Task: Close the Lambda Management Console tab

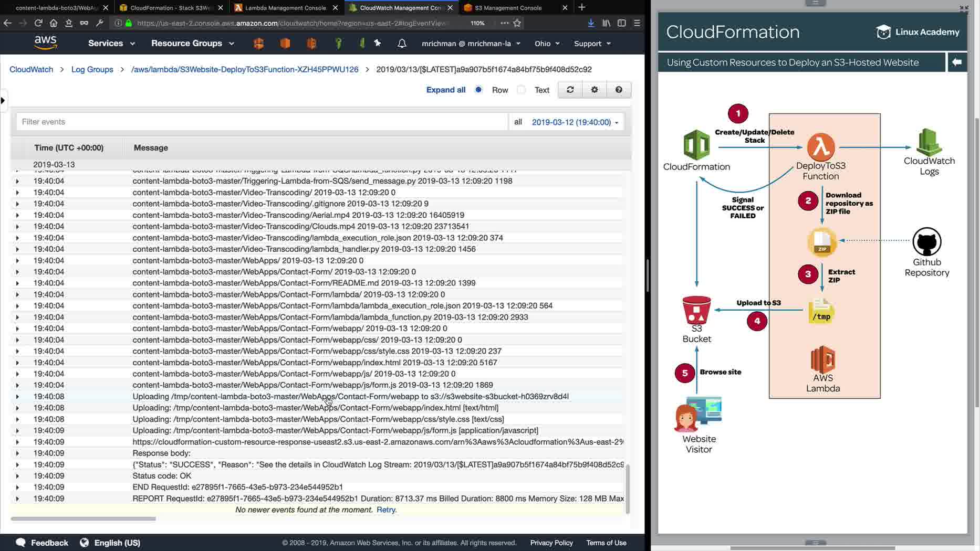Action: click(336, 8)
